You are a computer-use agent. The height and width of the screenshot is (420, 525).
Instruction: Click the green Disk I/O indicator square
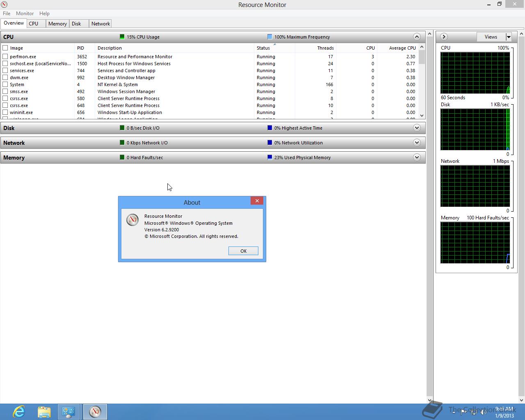[122, 128]
